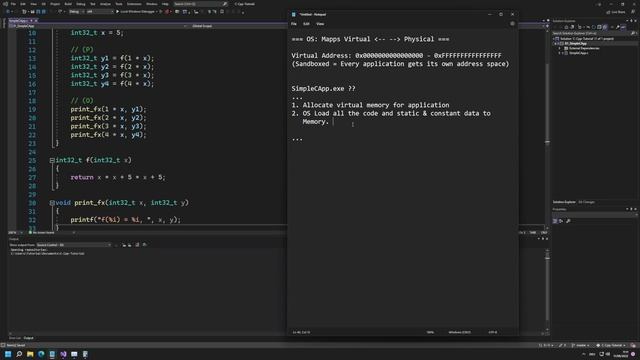Image resolution: width=640 pixels, height=360 pixels.
Task: Click the Property Pages wrench icon
Action: 568,221
